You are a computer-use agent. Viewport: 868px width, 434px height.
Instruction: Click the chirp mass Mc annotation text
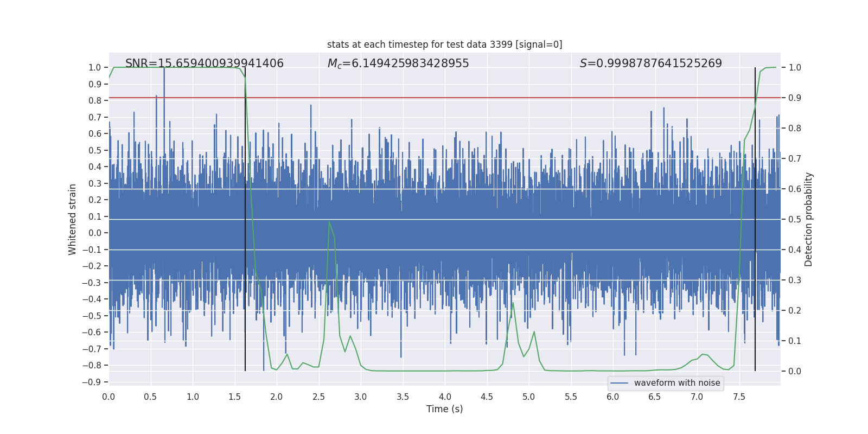pos(398,63)
